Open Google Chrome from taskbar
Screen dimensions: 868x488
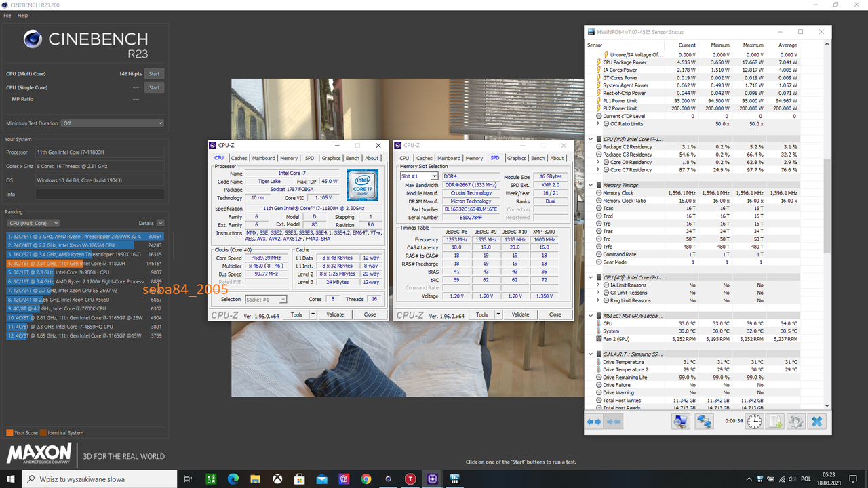tap(366, 479)
